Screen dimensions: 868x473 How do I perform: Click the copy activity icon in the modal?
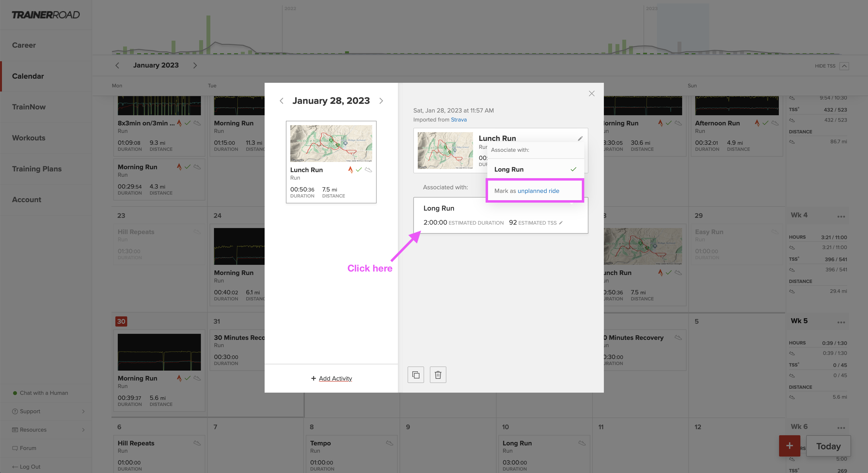click(416, 375)
